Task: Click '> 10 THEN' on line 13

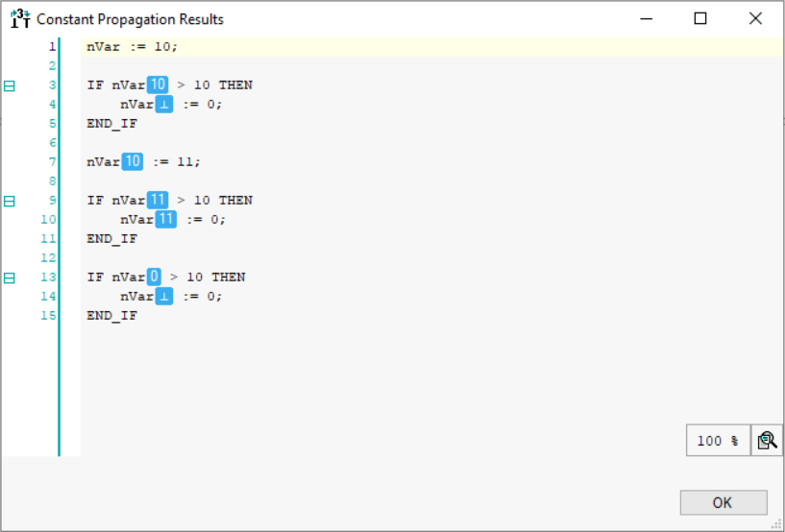Action: click(x=208, y=278)
